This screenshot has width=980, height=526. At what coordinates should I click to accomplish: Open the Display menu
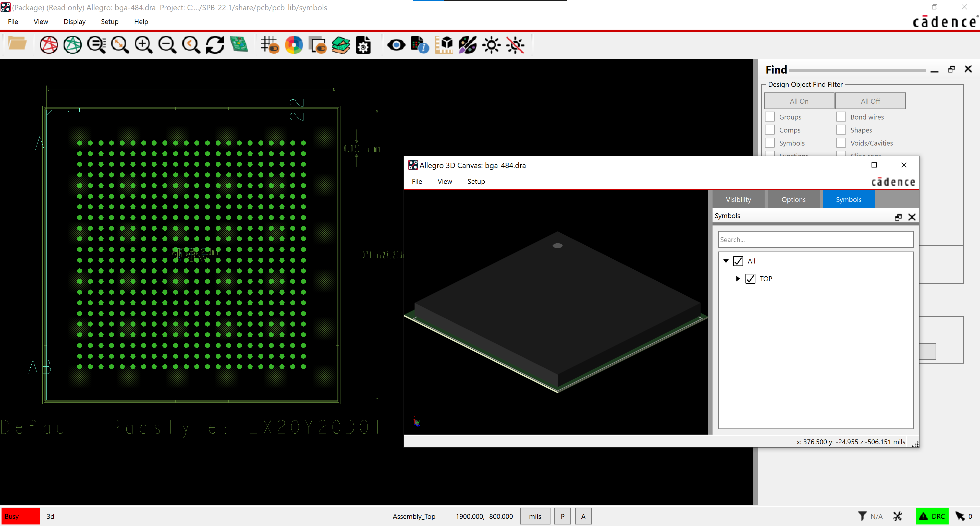75,22
